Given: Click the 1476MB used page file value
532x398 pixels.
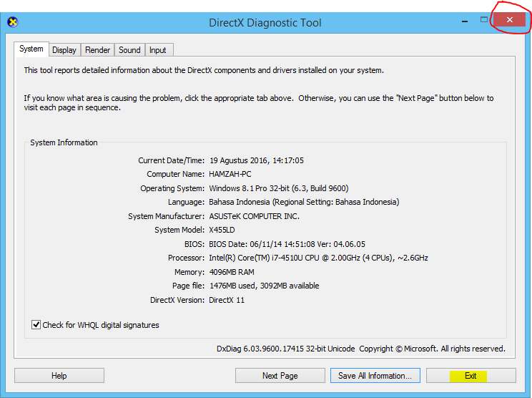Looking at the screenshot, I should [x=265, y=286].
